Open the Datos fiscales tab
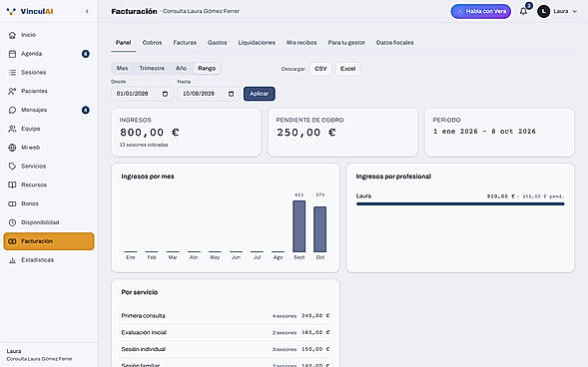The image size is (588, 367). point(395,43)
